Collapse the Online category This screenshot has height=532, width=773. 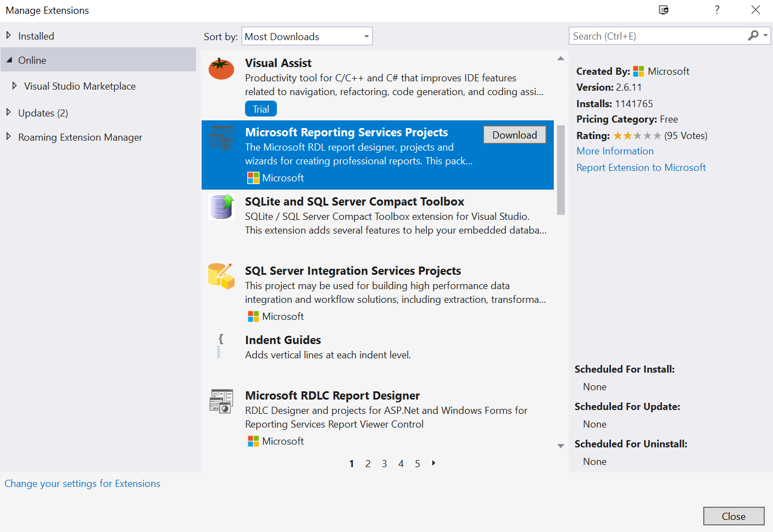point(9,60)
